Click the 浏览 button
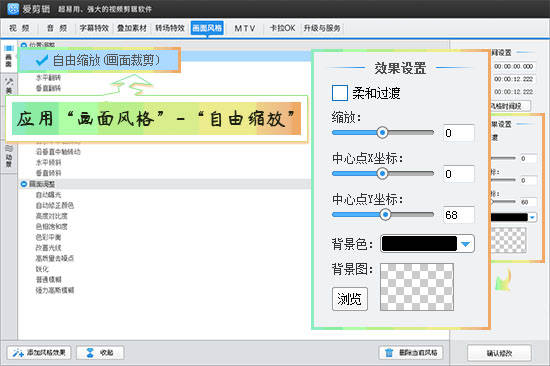550x366 pixels. [x=350, y=299]
